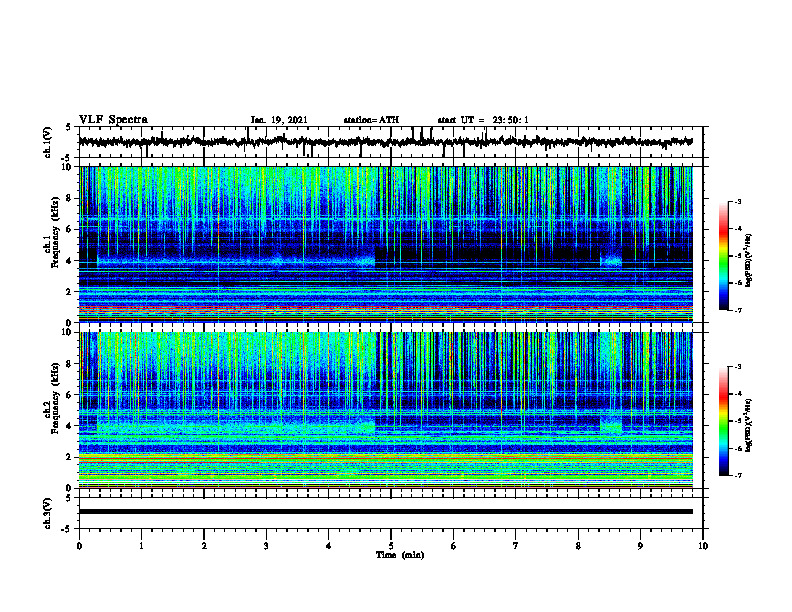Click the "9" tick on the time axis

[640, 546]
